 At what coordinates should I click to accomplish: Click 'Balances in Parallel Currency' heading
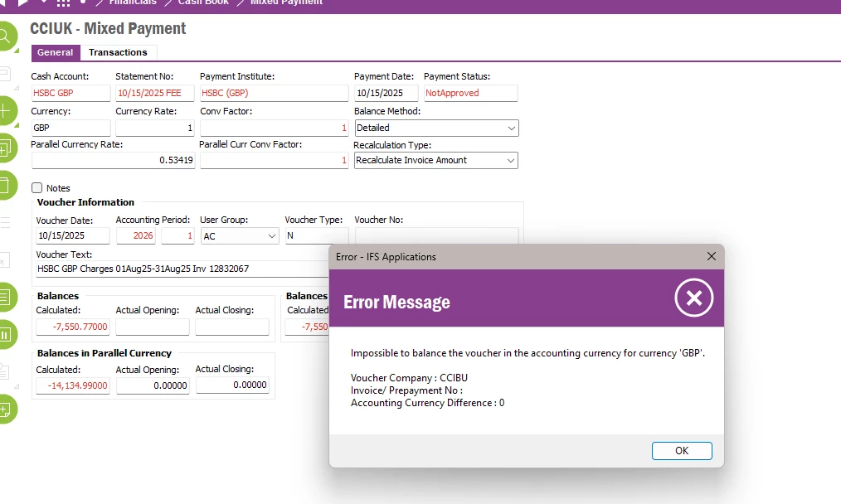104,353
